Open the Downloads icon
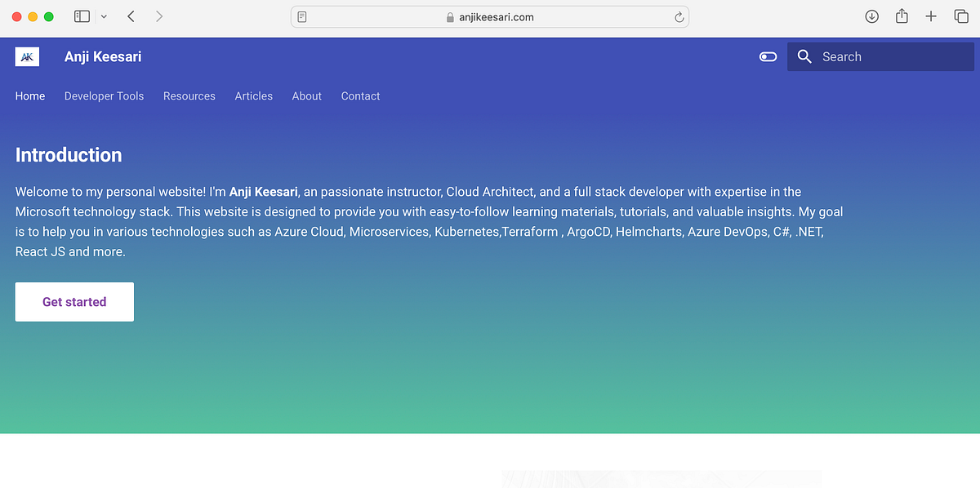Screen dimensions: 980x488 [x=871, y=16]
